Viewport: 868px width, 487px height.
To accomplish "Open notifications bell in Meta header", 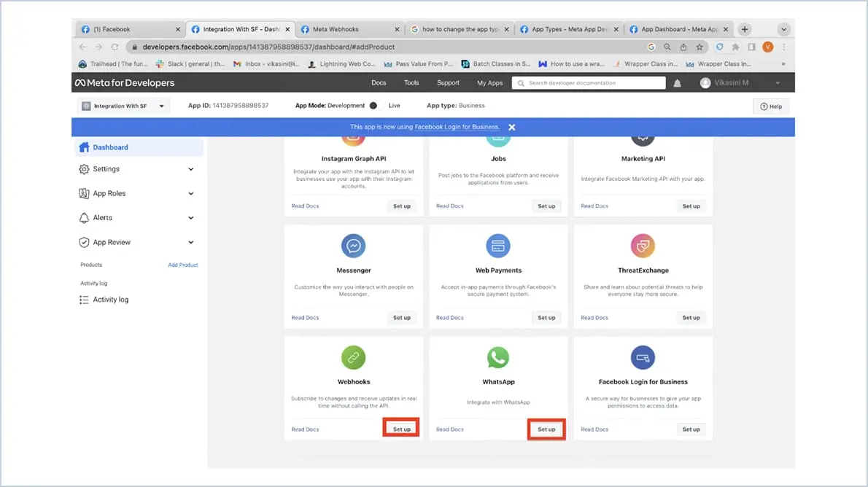I will click(677, 83).
